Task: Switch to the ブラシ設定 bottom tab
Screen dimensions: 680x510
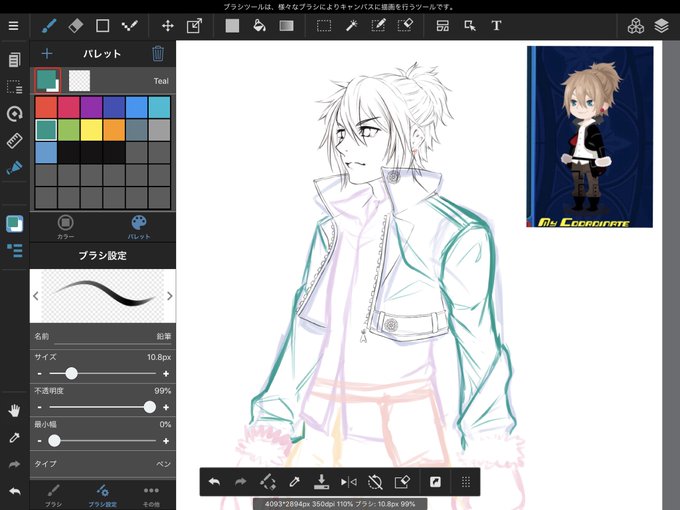Action: click(x=103, y=496)
